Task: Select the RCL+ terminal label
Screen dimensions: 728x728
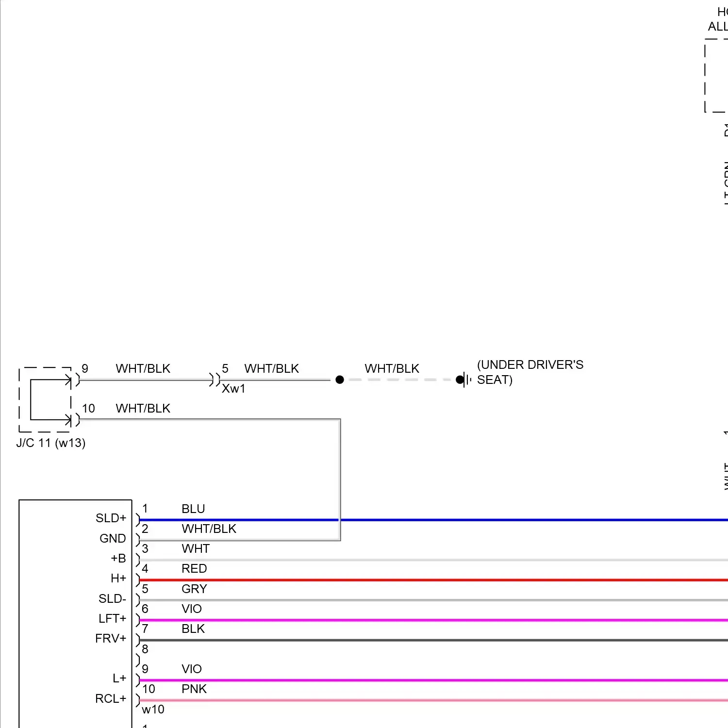Action: [x=111, y=698]
